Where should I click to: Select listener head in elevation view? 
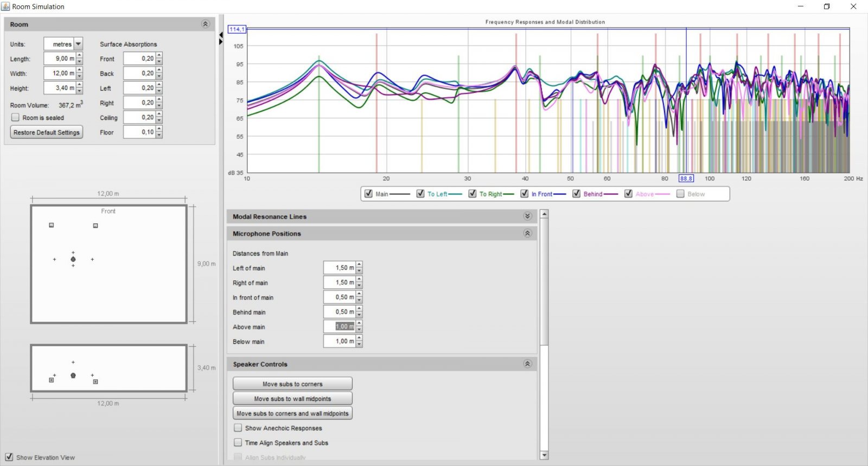(73, 375)
